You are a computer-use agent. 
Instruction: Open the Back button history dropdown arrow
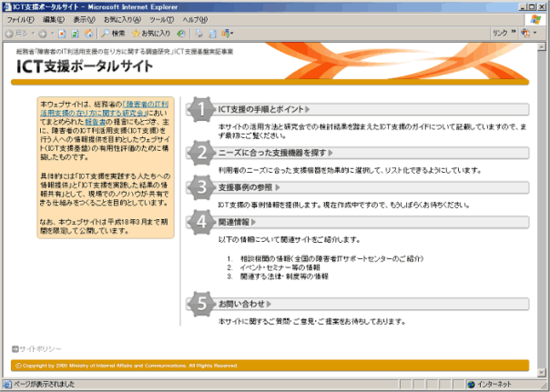(x=34, y=34)
